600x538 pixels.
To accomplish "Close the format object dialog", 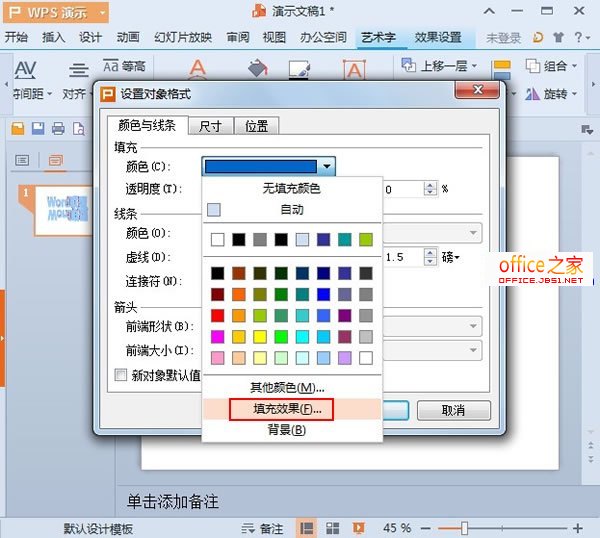I will [477, 90].
